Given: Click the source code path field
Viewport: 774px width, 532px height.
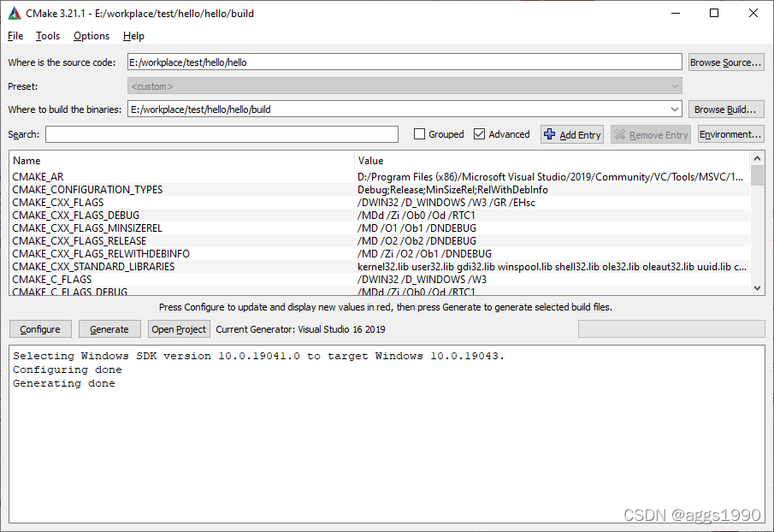Looking at the screenshot, I should [405, 62].
